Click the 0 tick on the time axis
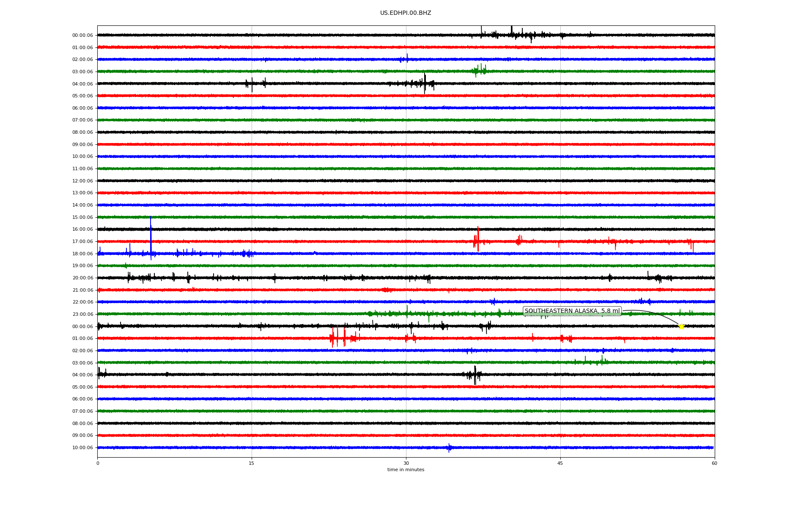 98,464
